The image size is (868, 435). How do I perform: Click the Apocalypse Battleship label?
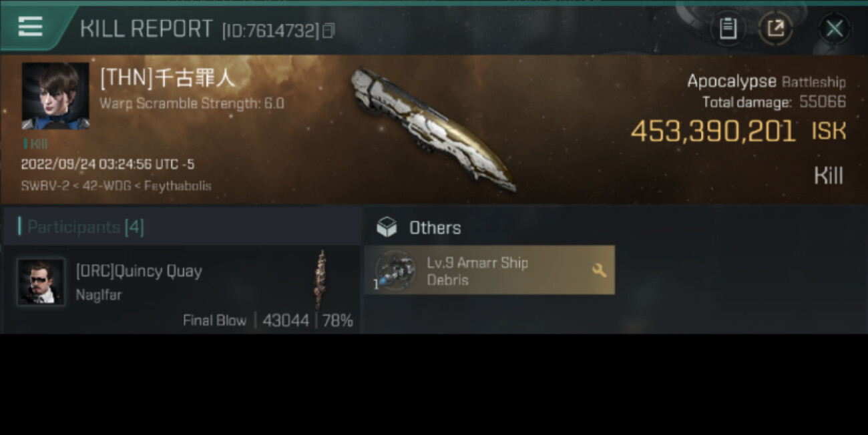coord(767,82)
